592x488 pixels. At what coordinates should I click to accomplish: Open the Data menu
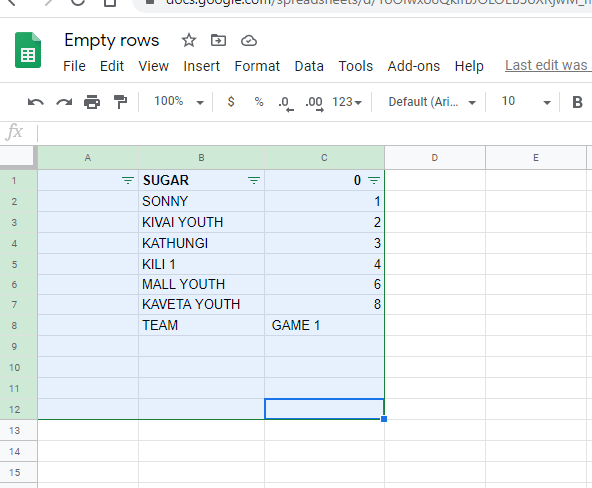click(309, 66)
